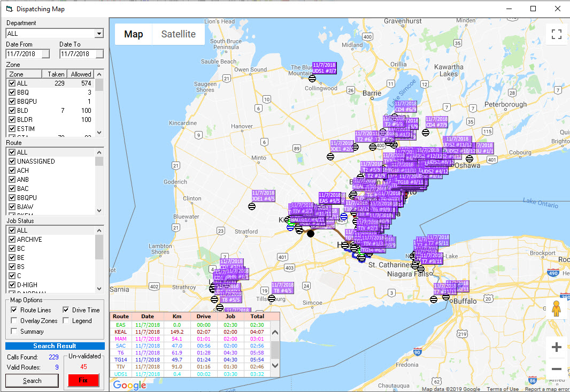570x392 pixels.
Task: Click the Un-validated count 45
Action: coord(83,366)
